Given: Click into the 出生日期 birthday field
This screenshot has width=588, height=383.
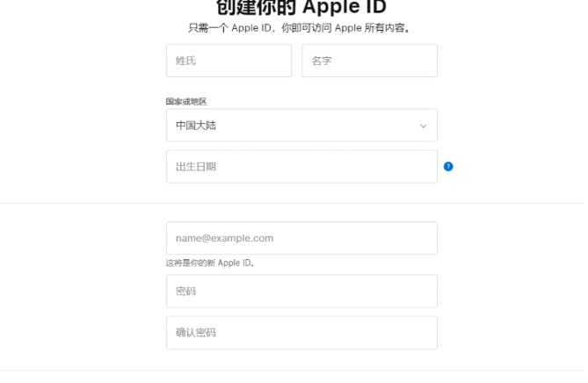Looking at the screenshot, I should 301,167.
